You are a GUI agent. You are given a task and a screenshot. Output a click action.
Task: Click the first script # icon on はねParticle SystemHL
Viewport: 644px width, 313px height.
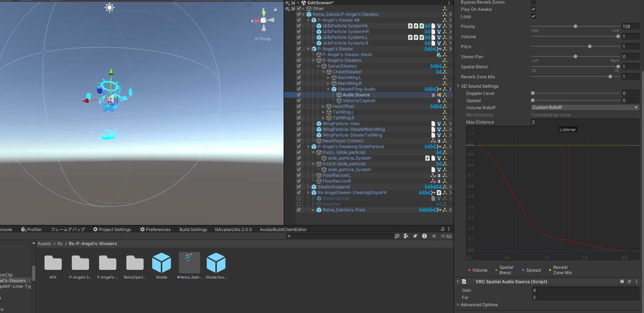[410, 26]
